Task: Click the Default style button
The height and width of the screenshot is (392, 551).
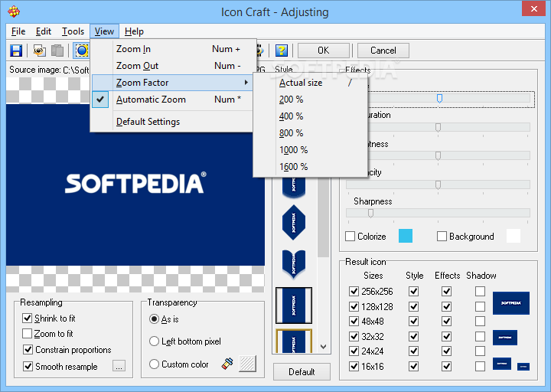Action: pyautogui.click(x=302, y=371)
